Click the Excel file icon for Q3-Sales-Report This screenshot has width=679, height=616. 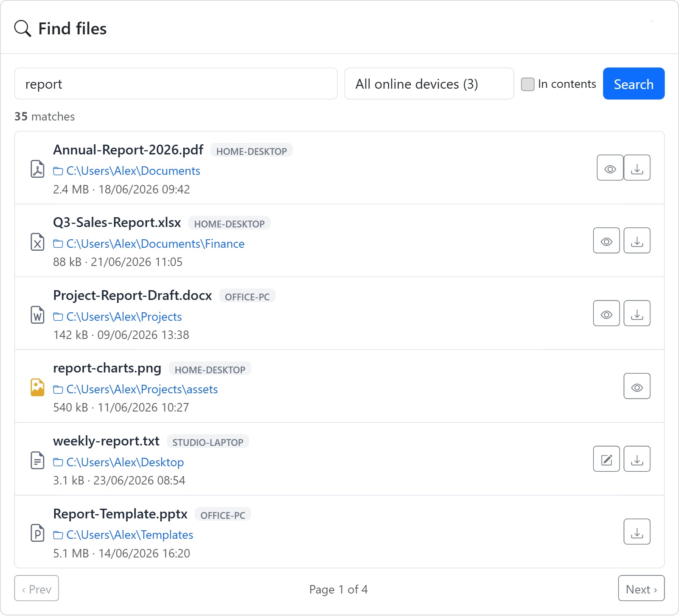(37, 242)
